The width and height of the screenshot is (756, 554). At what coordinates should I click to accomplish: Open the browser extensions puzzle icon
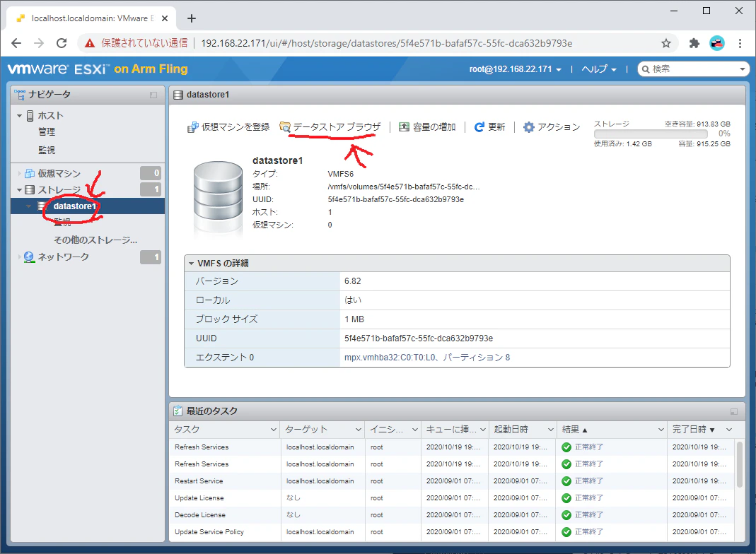pos(694,43)
